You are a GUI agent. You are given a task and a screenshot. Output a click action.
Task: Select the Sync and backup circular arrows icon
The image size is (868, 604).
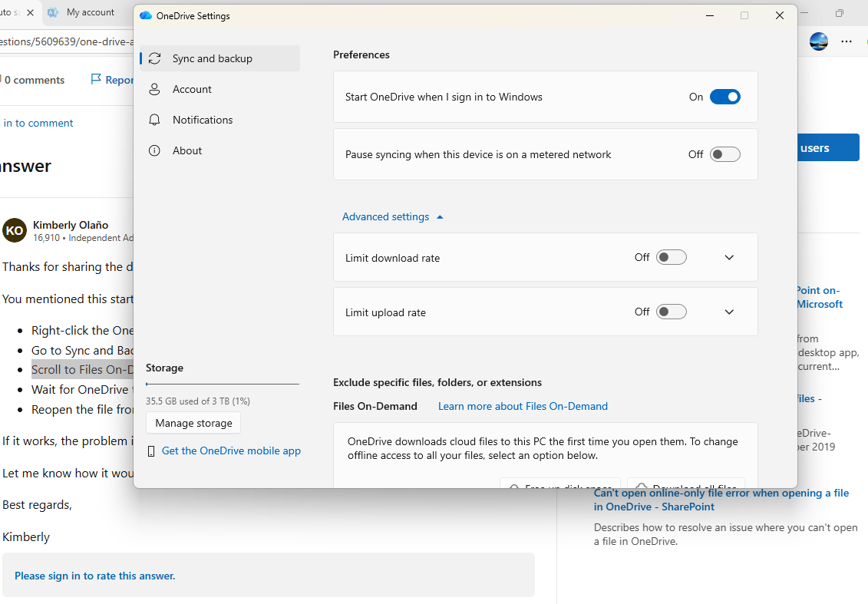(x=154, y=58)
